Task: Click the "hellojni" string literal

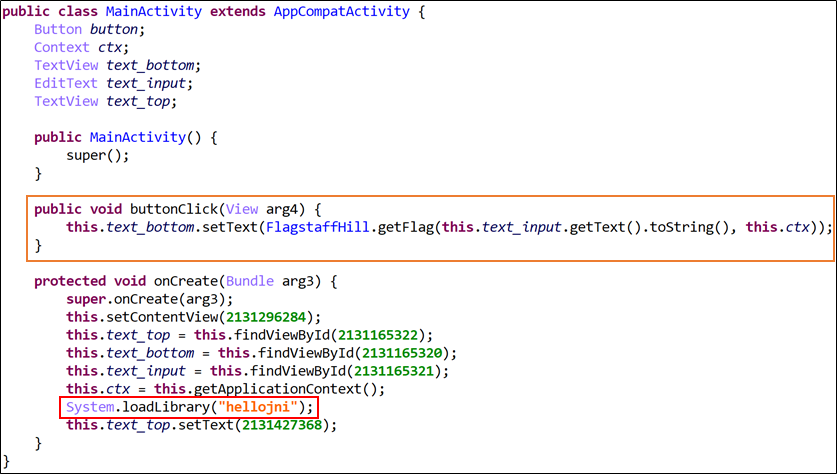Action: pyautogui.click(x=257, y=407)
